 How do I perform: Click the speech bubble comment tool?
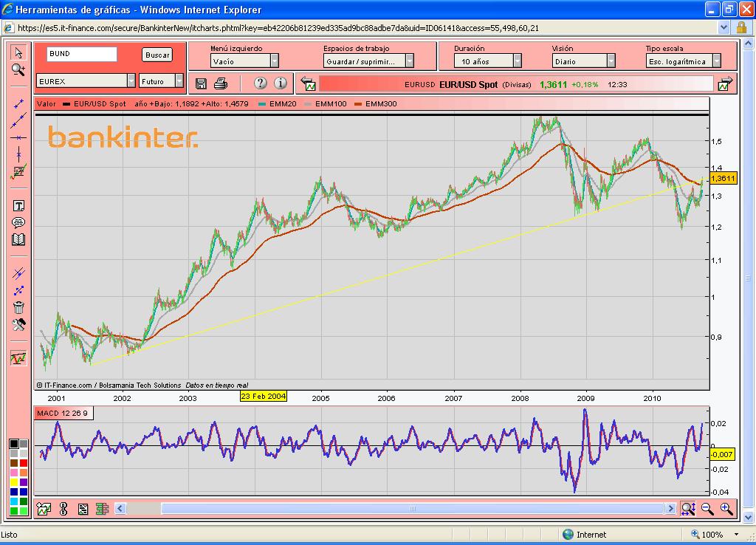tap(18, 222)
